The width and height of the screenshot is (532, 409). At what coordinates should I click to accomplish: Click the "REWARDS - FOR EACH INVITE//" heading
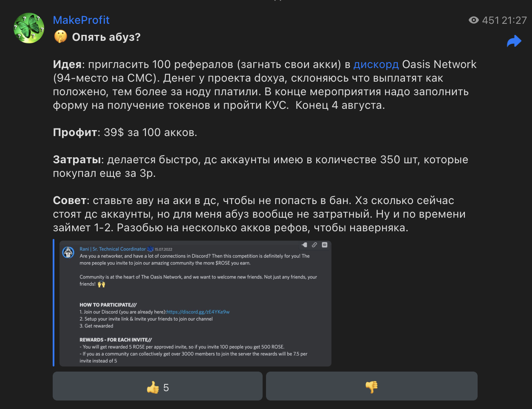coord(116,340)
